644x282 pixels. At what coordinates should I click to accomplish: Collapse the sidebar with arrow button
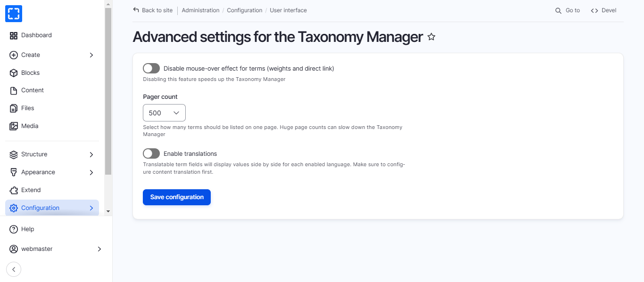click(14, 269)
